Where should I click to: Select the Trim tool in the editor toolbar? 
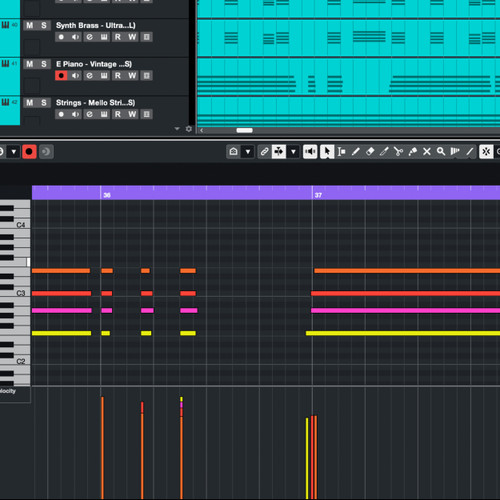click(384, 152)
